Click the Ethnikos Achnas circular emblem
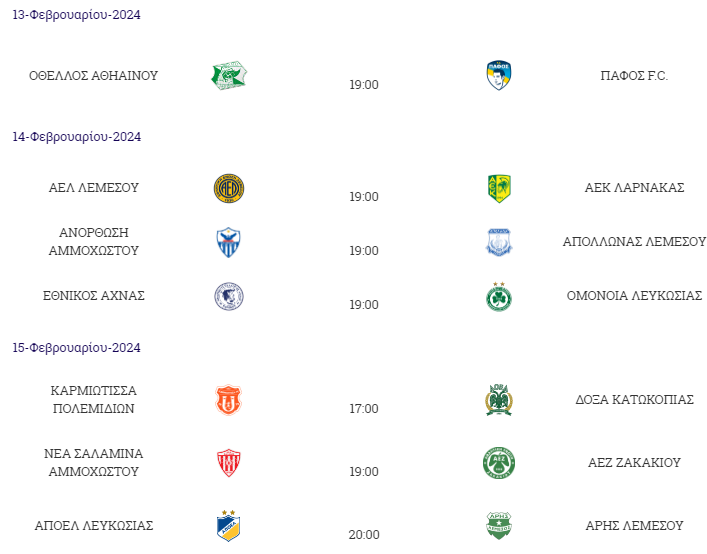Screen dimensions: 707x554 point(229,297)
